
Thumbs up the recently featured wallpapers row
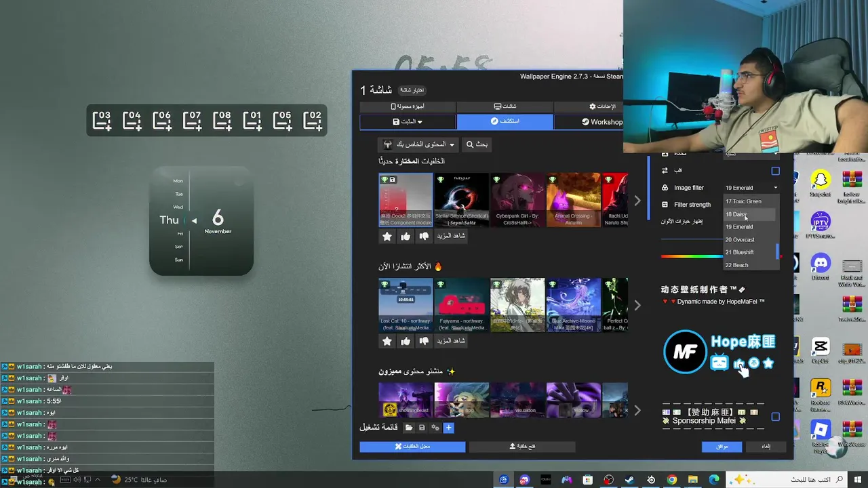pos(406,236)
